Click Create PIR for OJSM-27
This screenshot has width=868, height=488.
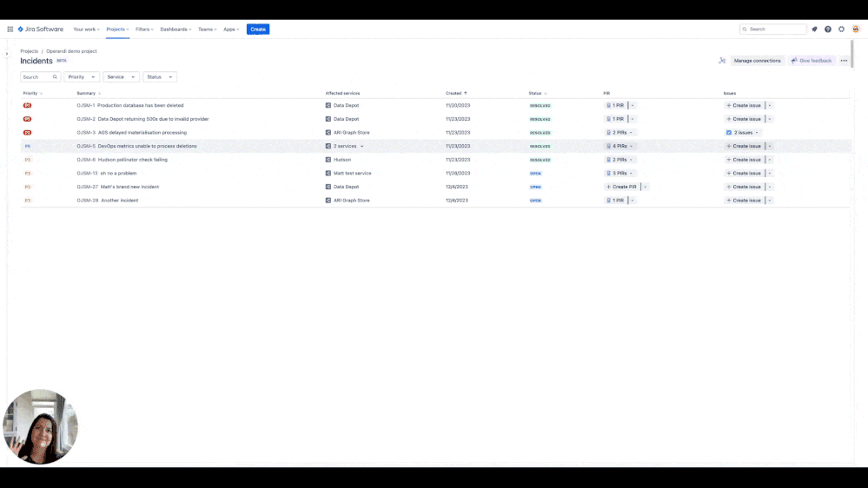pyautogui.click(x=621, y=187)
